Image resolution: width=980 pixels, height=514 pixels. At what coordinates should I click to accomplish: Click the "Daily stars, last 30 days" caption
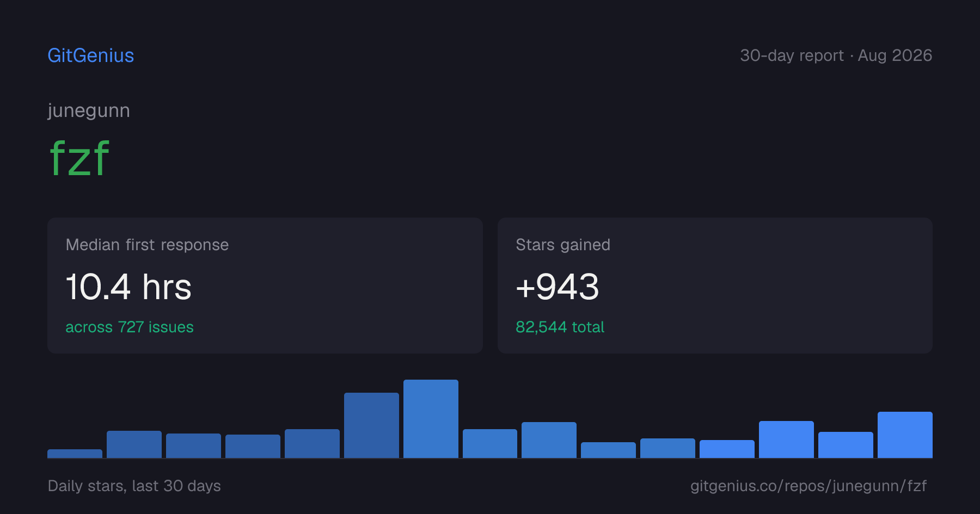click(134, 486)
